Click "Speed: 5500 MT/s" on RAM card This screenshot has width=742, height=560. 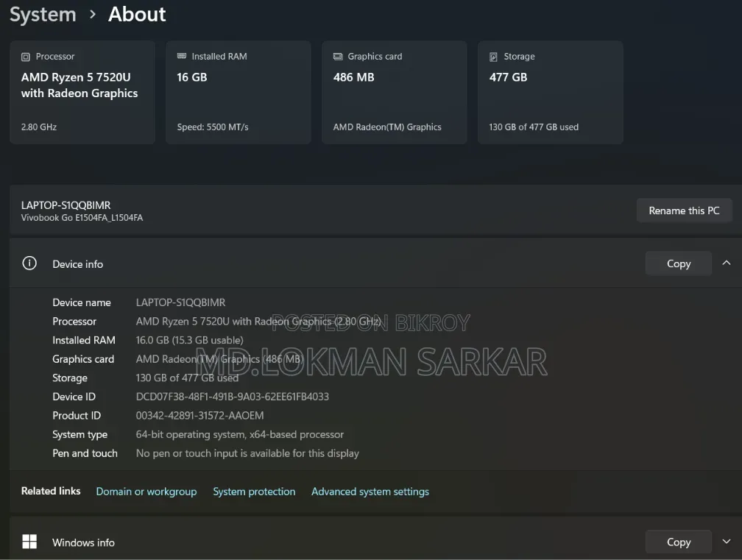[213, 127]
